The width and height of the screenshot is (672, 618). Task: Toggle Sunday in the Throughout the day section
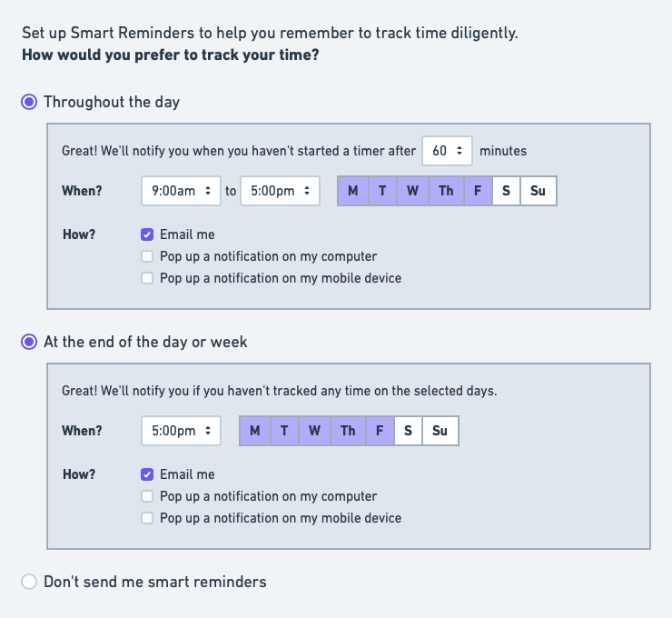[538, 191]
